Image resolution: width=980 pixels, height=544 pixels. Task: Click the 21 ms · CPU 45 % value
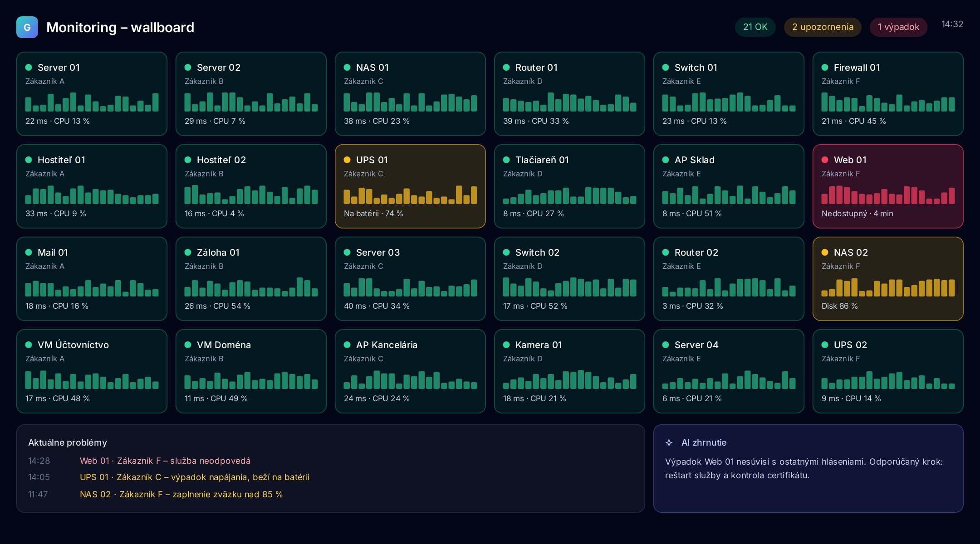click(853, 121)
